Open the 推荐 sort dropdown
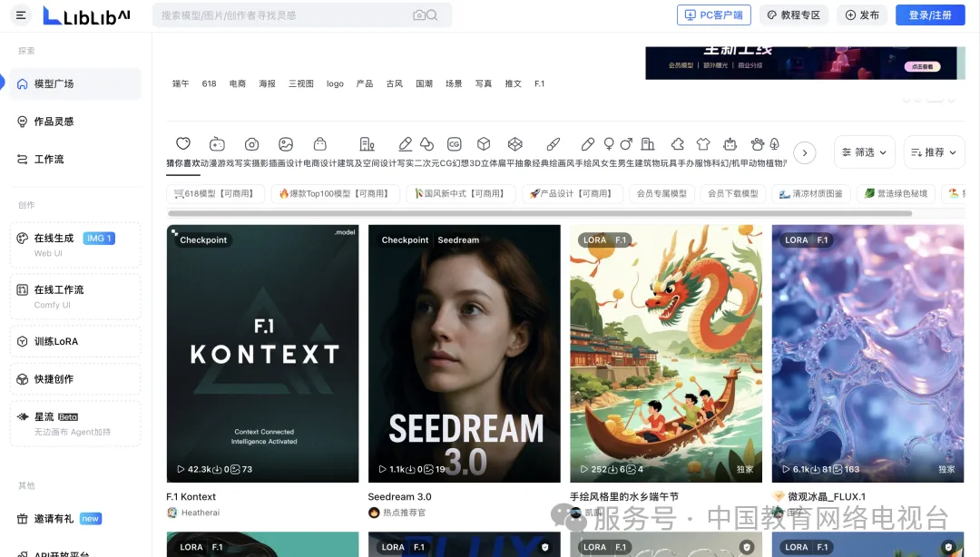The width and height of the screenshot is (980, 557). [934, 151]
